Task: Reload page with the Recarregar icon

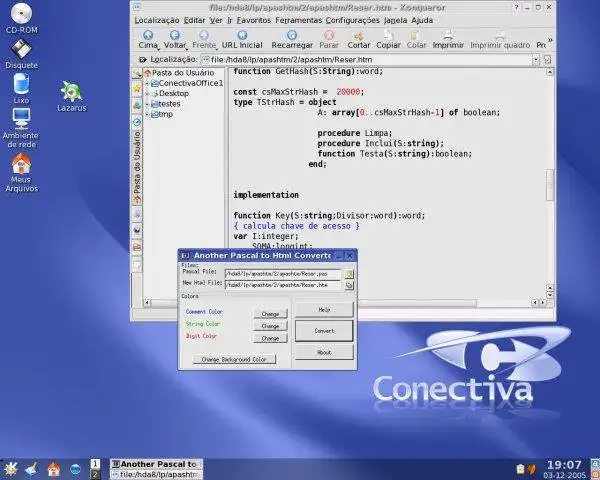Action: (x=292, y=35)
